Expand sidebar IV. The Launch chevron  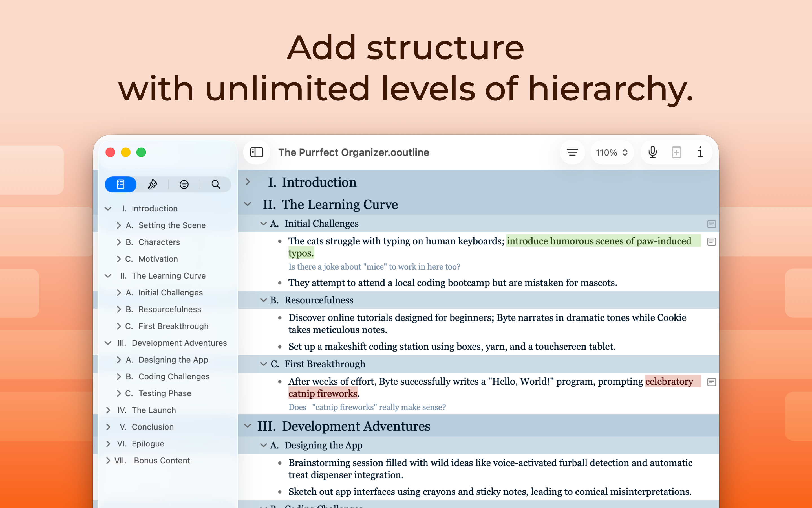tap(108, 410)
